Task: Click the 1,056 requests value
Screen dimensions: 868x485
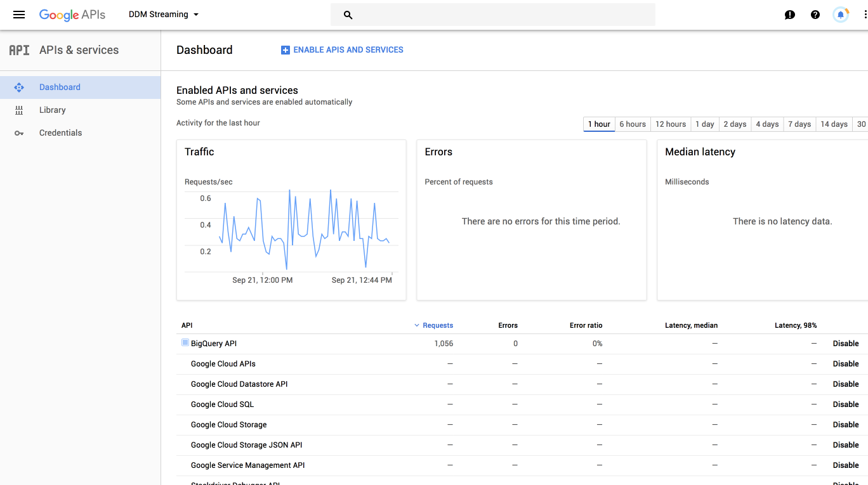Action: [x=444, y=344]
